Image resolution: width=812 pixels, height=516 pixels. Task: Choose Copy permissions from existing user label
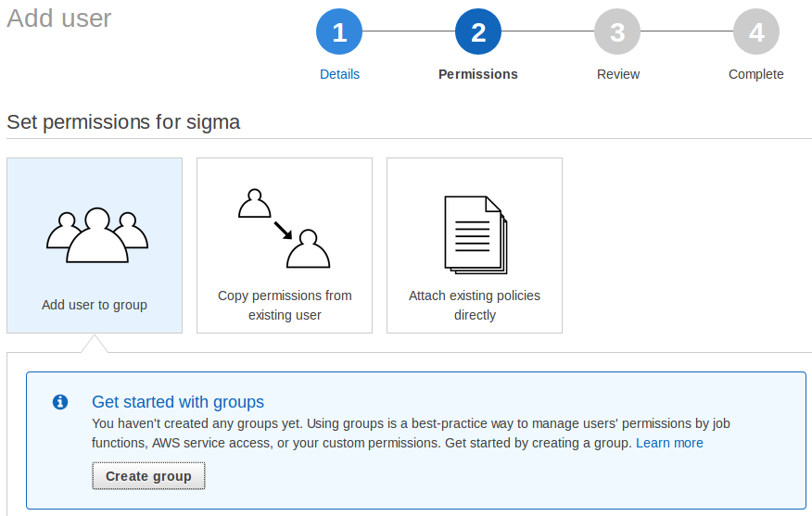tap(285, 306)
